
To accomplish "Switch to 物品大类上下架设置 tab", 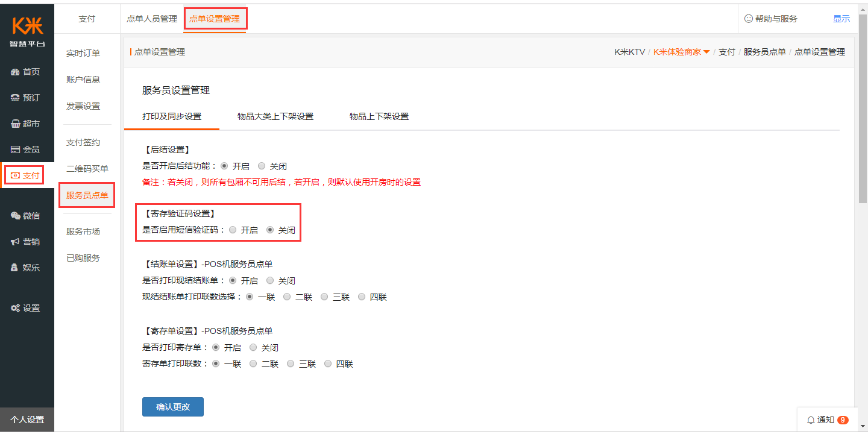I will pos(275,116).
